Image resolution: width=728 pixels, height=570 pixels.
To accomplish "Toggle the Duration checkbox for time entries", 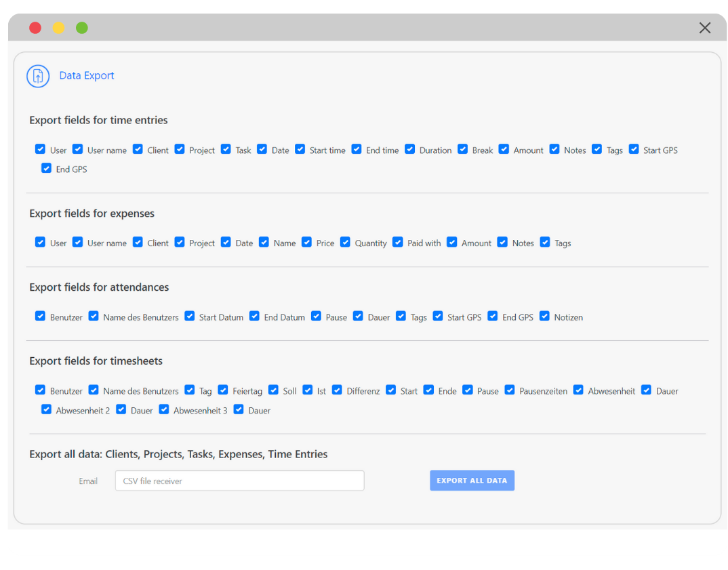I will tap(410, 149).
